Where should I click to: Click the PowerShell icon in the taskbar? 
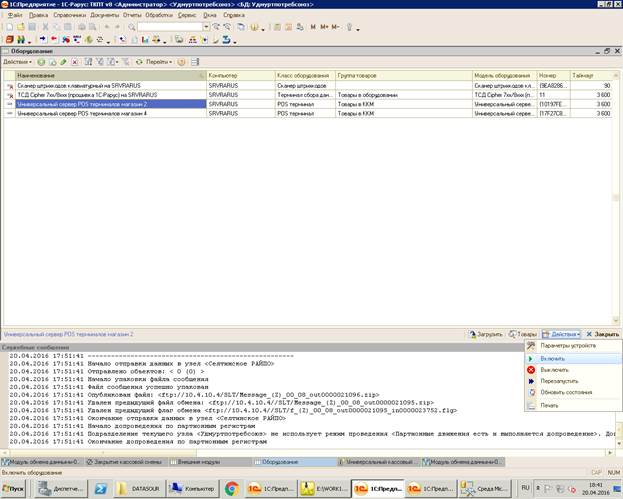(101, 488)
